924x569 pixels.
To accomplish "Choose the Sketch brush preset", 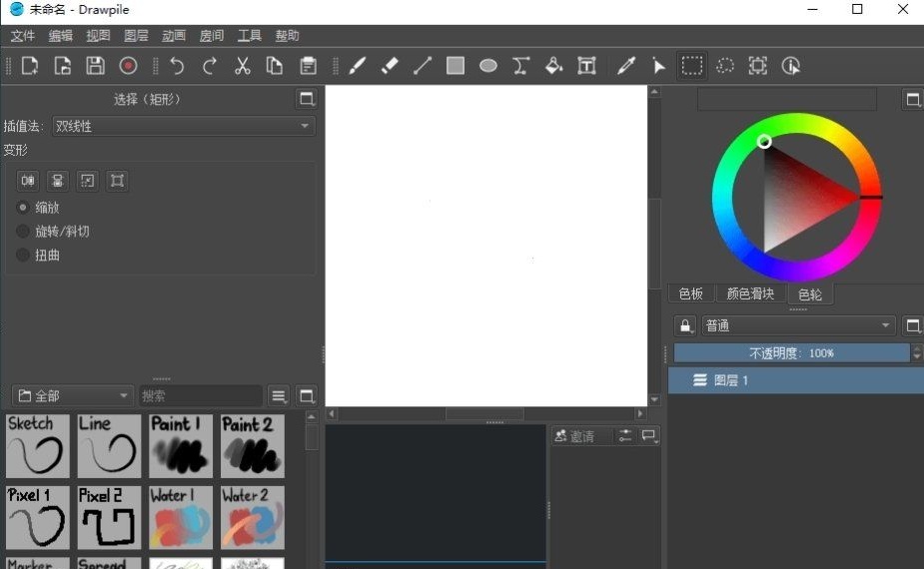I will pos(38,446).
